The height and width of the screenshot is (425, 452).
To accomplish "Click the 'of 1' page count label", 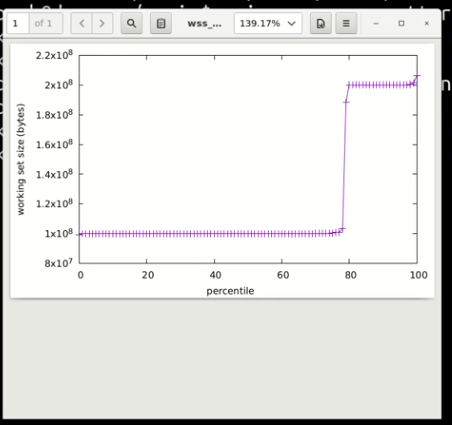I will pyautogui.click(x=43, y=23).
